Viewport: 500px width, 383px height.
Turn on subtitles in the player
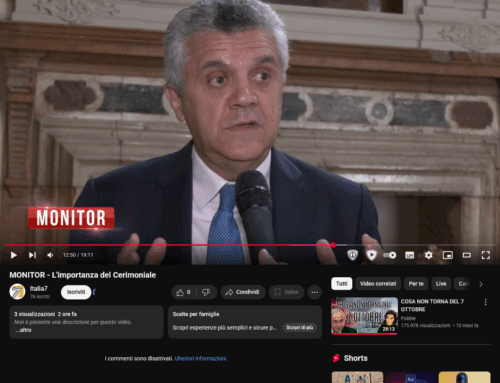coord(409,255)
